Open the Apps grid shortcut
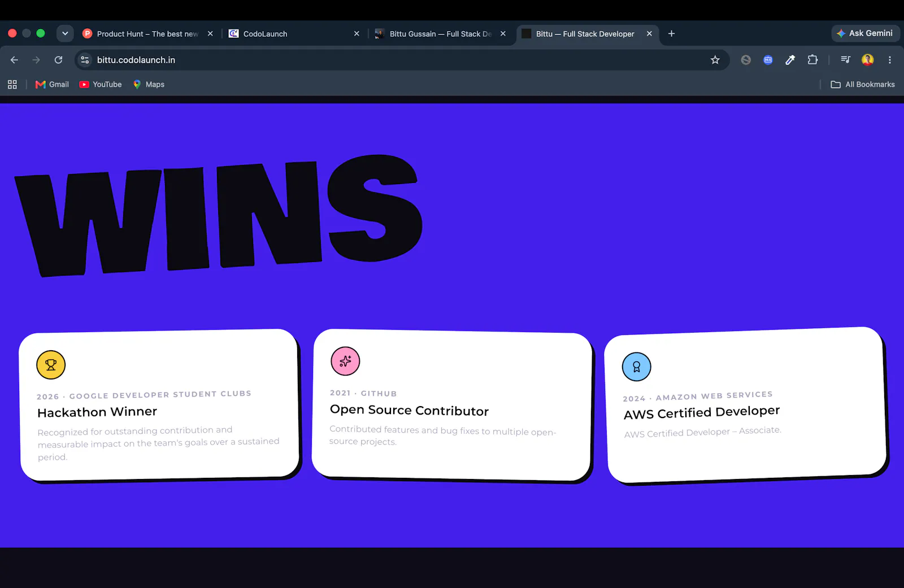 (12, 84)
